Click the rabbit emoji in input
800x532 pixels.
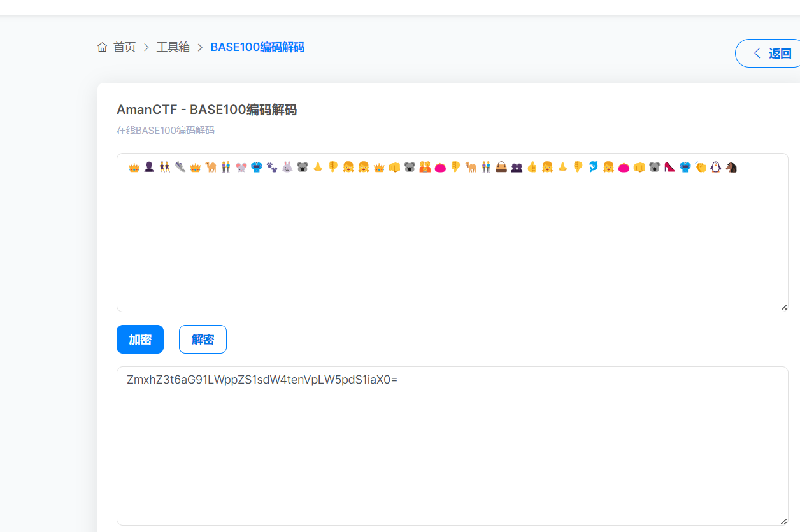point(287,167)
